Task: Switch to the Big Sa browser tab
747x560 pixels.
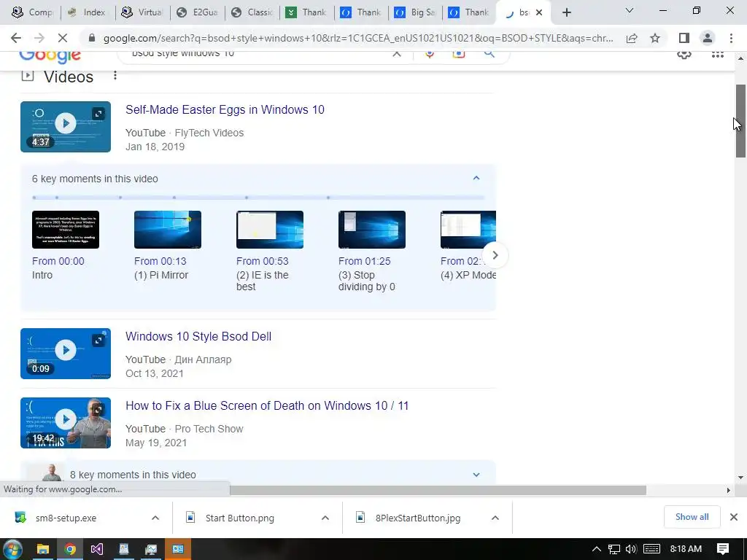Action: 415,12
